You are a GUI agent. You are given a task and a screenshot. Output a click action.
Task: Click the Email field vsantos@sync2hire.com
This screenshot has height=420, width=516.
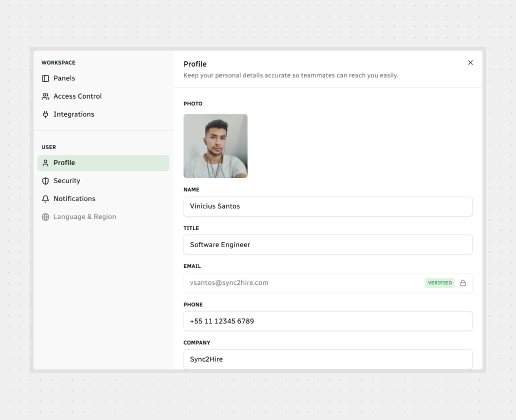coord(328,283)
